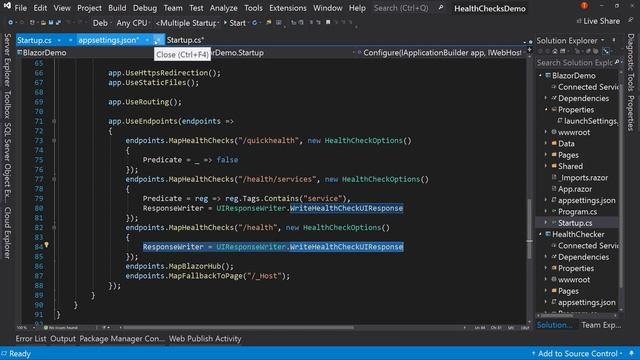This screenshot has height=360, width=640.
Task: Open the Package Manager Console tab
Action: 122,339
